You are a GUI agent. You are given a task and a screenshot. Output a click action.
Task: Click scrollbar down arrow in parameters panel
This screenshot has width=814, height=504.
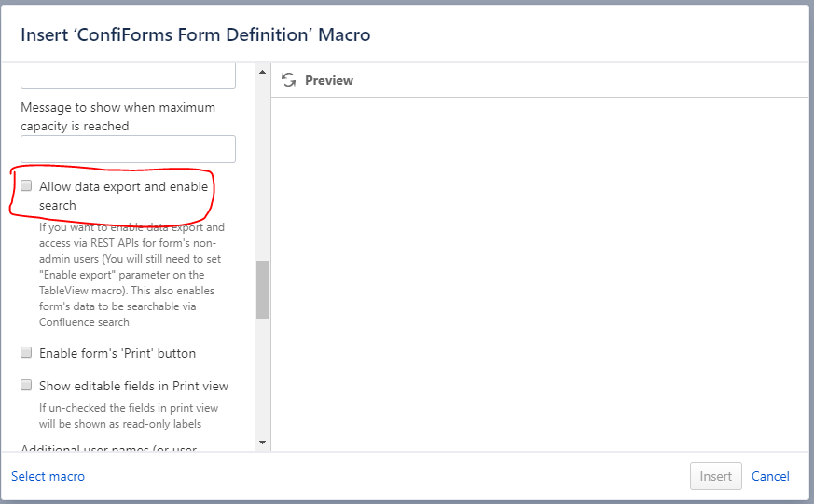[262, 443]
